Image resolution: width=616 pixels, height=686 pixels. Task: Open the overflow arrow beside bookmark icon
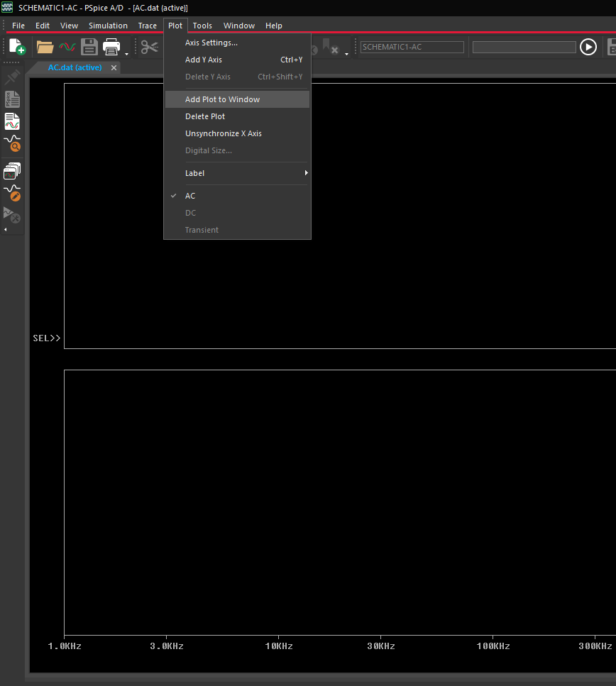pos(346,54)
